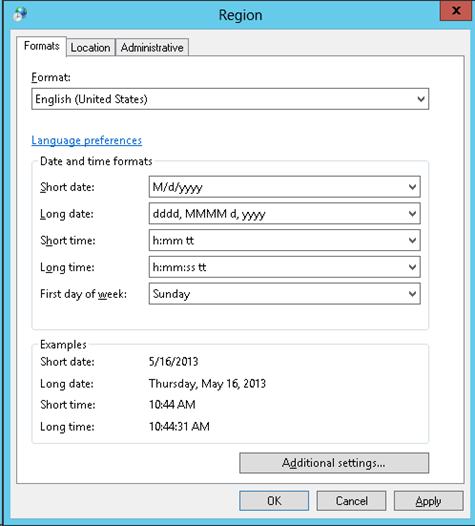Expand the Long date dropdown arrow
475x526 pixels.
(x=412, y=214)
